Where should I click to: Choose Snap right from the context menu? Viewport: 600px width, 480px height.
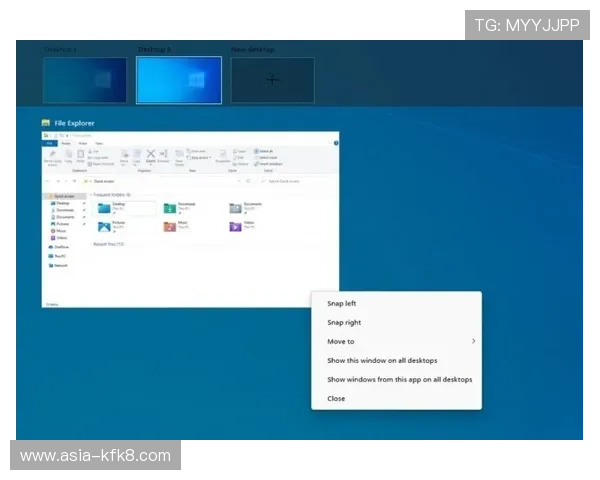(x=344, y=323)
